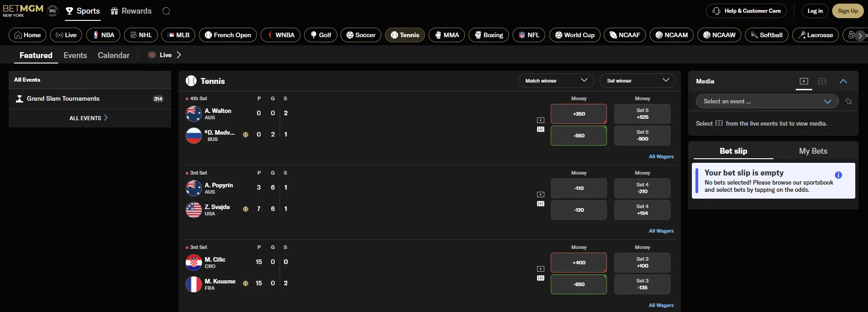Viewport: 868px width, 312px height.
Task: Select WNBA in the sports bar
Action: pyautogui.click(x=281, y=35)
